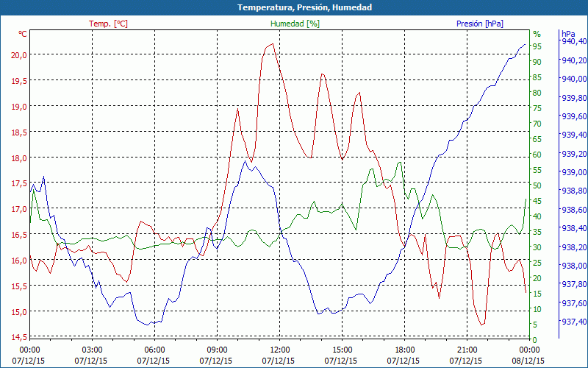Click the pressure axis value '938,40'
Viewport: 588px width, 368px height.
point(573,228)
